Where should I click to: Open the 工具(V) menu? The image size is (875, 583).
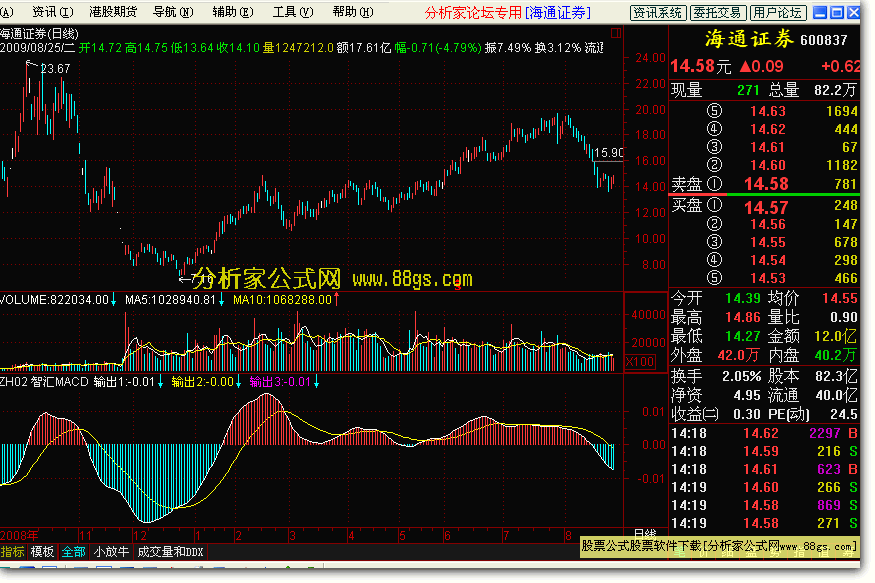(293, 12)
